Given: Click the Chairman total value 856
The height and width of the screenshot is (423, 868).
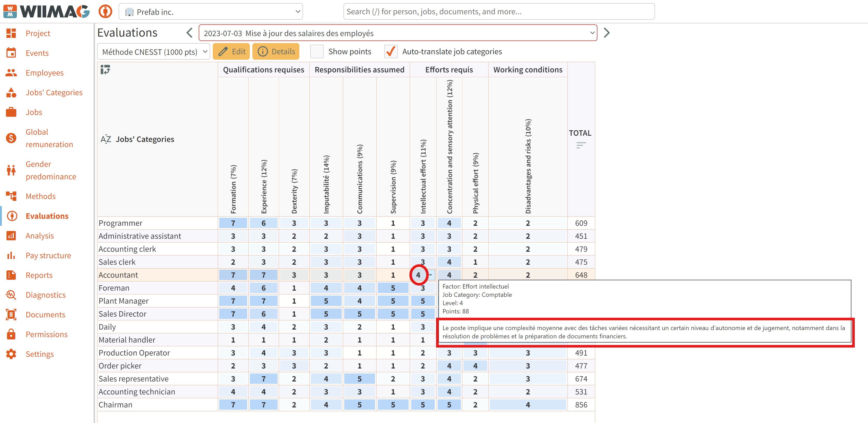Looking at the screenshot, I should pyautogui.click(x=581, y=405).
